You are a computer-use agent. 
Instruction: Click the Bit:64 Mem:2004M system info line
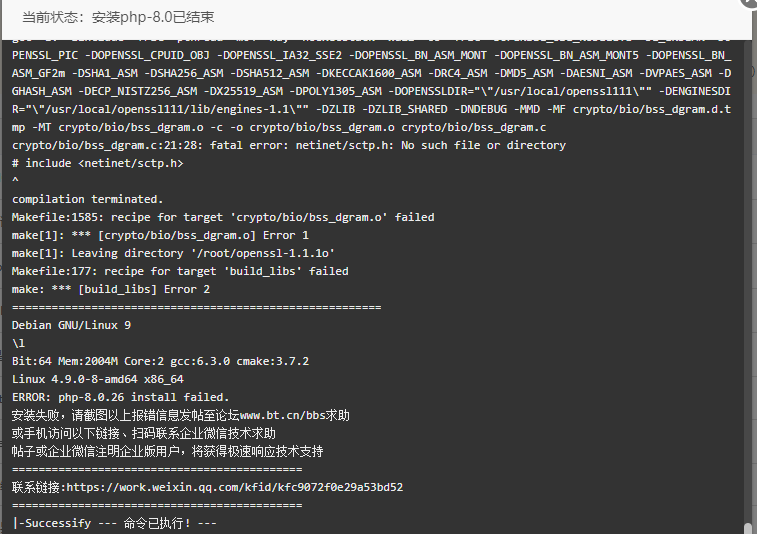[160, 361]
